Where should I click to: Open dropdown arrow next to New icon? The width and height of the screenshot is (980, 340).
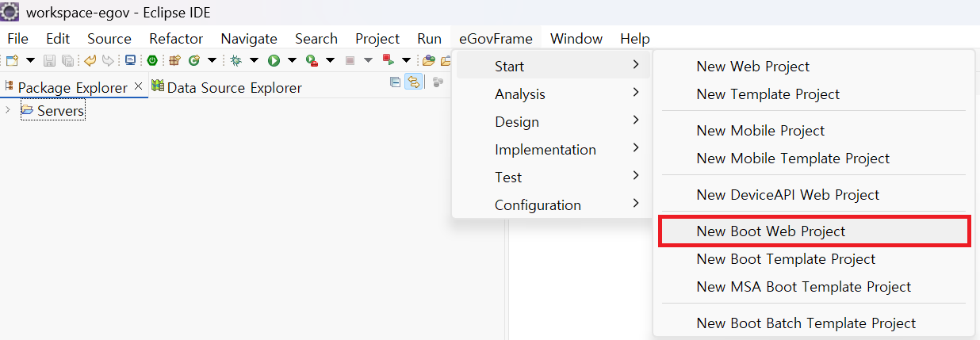point(30,60)
